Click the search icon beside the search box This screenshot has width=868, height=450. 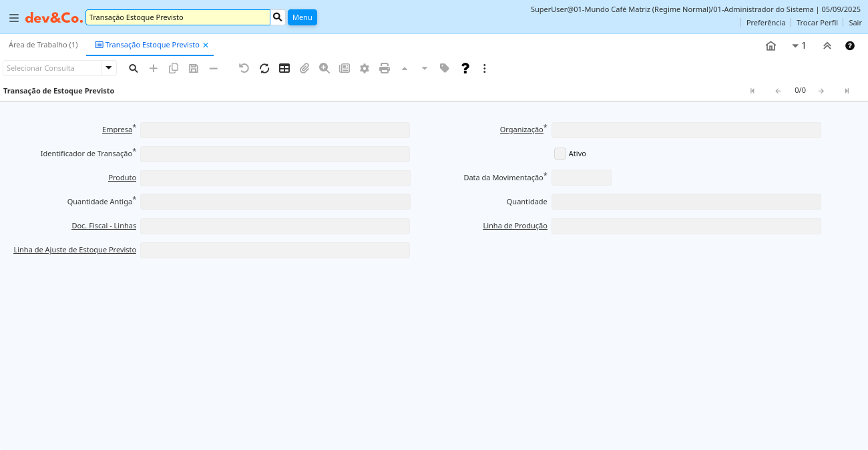(278, 17)
